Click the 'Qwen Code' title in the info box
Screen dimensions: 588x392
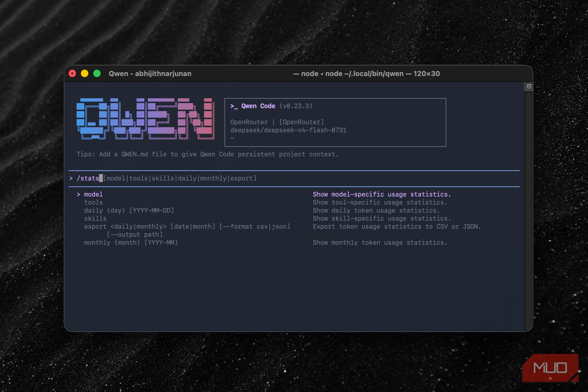coord(258,106)
